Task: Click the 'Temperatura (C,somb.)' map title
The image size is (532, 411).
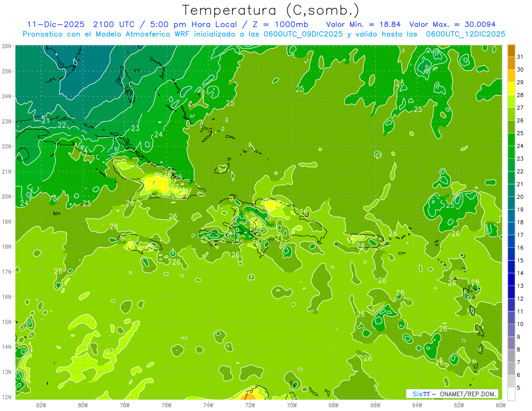Action: tap(271, 10)
